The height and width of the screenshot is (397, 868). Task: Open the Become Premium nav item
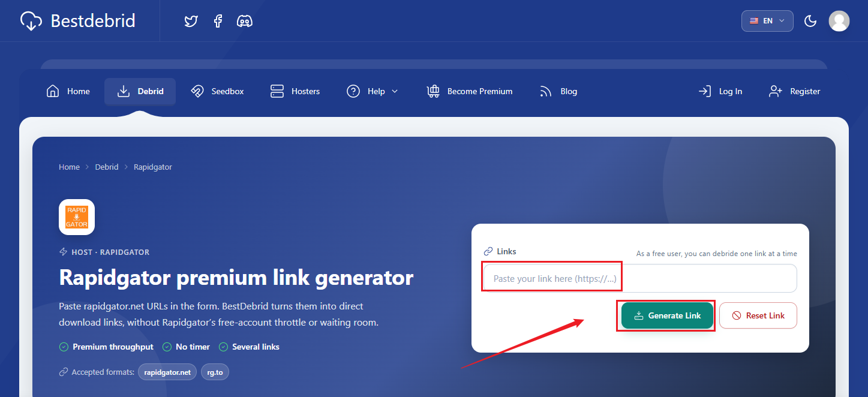(x=470, y=91)
